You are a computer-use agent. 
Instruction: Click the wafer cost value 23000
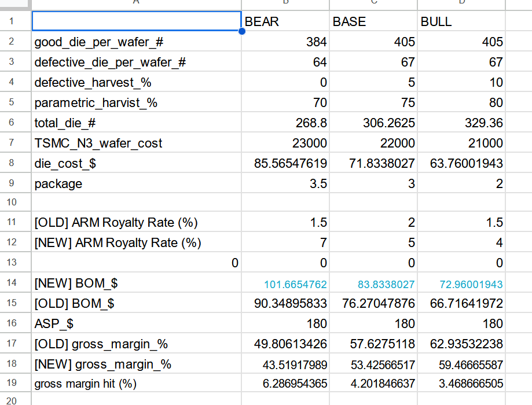pos(285,143)
